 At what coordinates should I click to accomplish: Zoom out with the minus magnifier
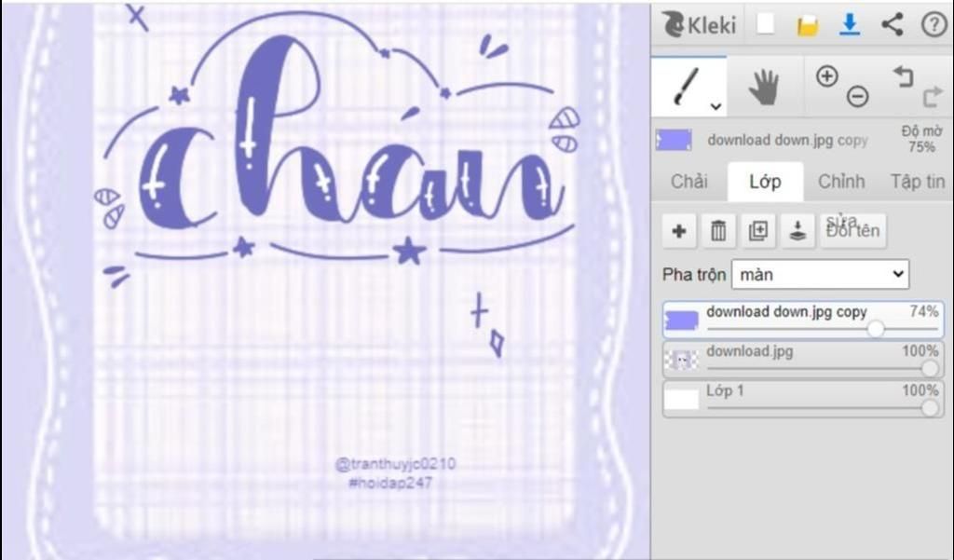coord(858,96)
